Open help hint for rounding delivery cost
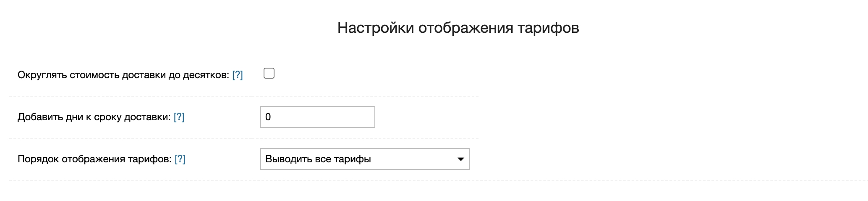Viewport: 868px width, 201px height. point(237,75)
